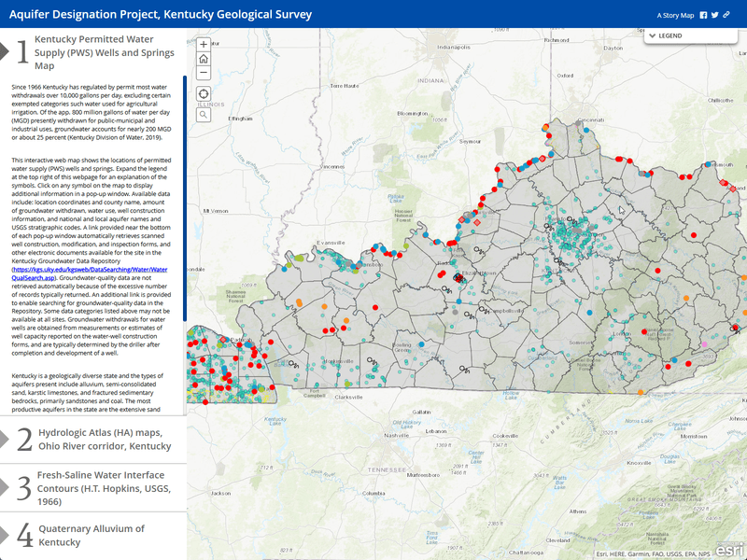
Task: Click the find my location crosshair icon
Action: (x=205, y=93)
